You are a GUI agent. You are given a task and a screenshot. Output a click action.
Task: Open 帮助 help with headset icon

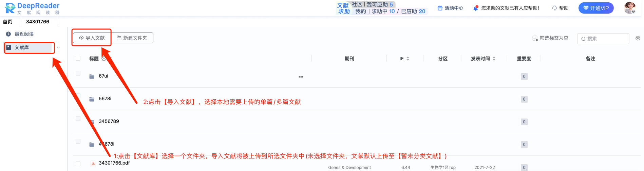[560, 8]
